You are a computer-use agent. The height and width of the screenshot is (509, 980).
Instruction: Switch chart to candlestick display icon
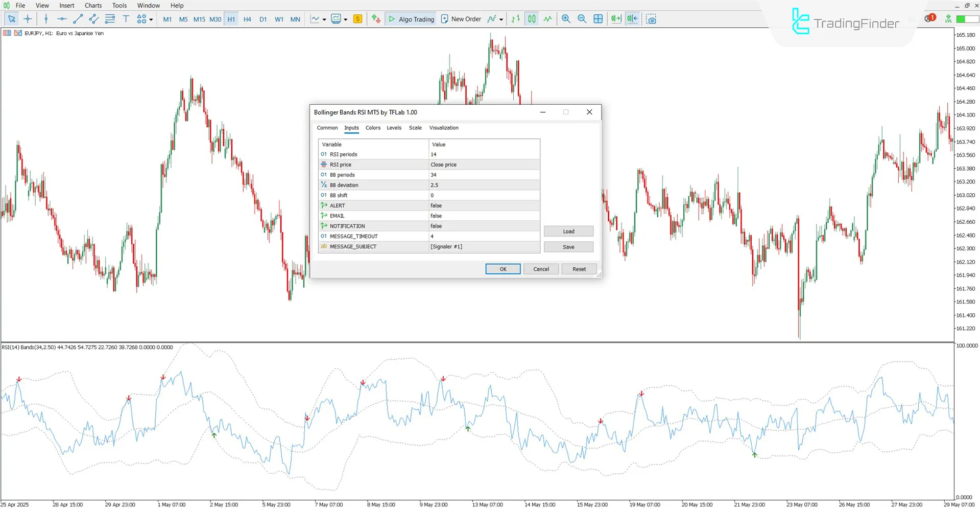(x=531, y=19)
